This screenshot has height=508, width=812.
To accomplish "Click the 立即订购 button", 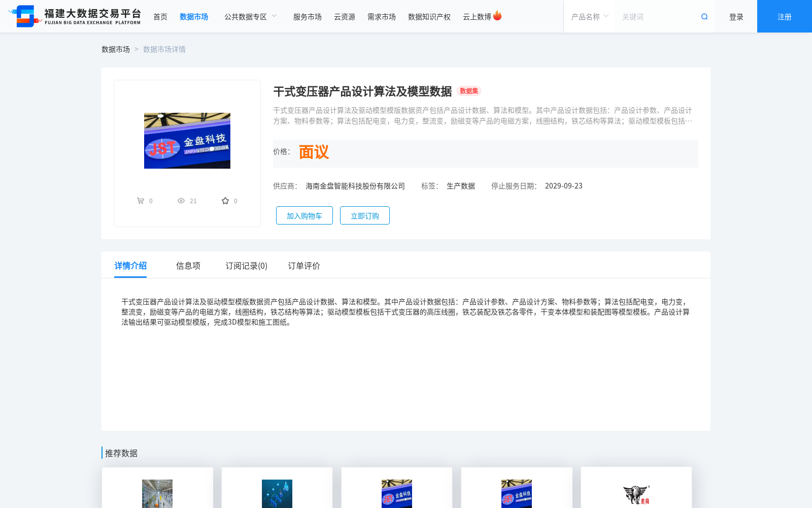I will 365,215.
